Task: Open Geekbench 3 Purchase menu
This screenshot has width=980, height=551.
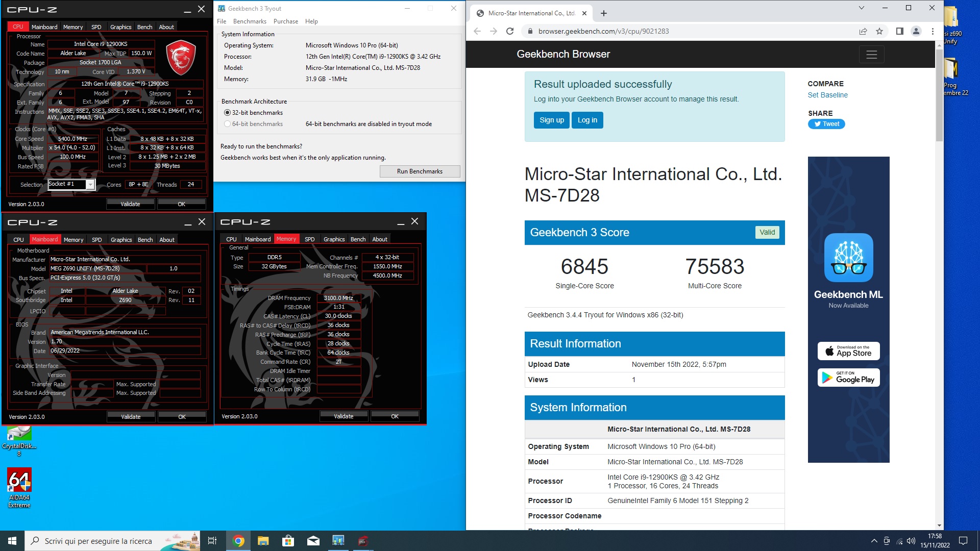Action: coord(285,21)
